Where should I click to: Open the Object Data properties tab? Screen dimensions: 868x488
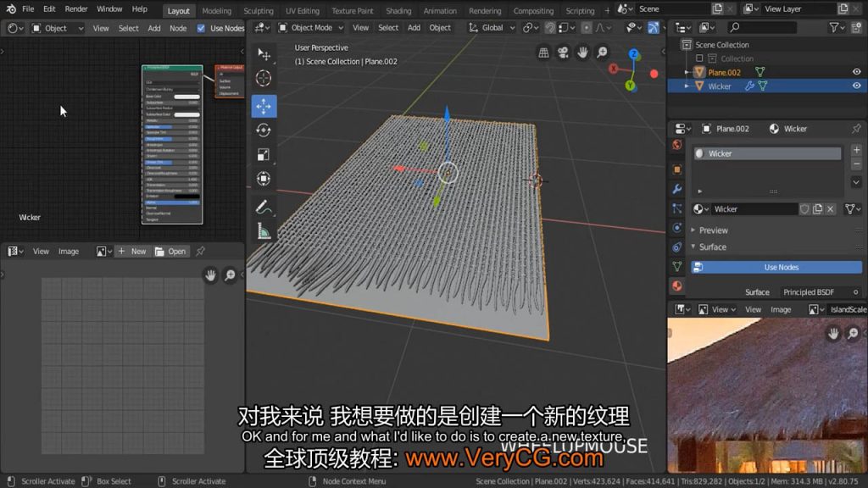pyautogui.click(x=677, y=266)
